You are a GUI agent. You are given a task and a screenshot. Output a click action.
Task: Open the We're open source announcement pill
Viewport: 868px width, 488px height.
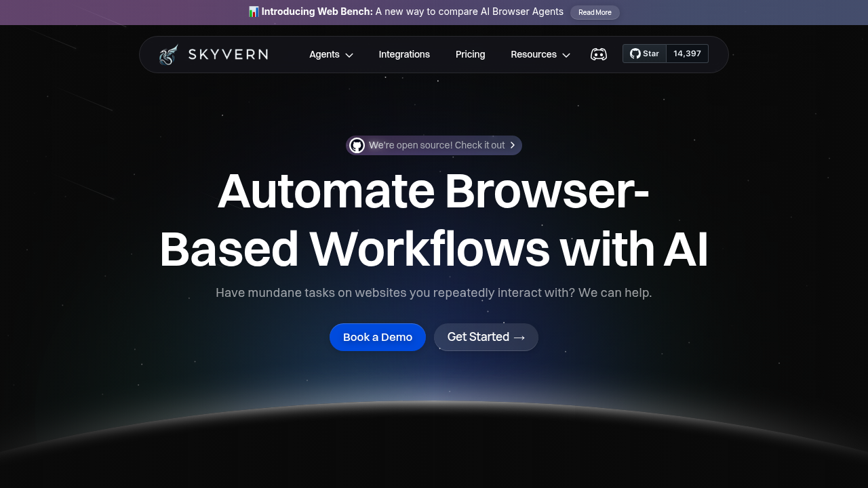(x=434, y=145)
